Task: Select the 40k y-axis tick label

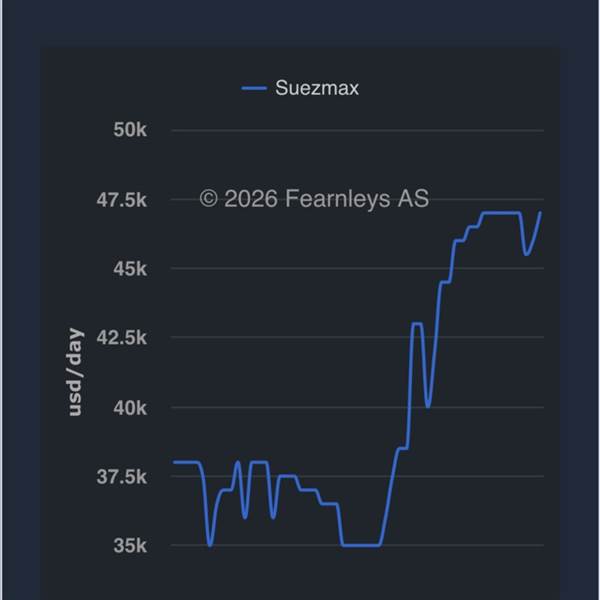Action: coord(128,408)
